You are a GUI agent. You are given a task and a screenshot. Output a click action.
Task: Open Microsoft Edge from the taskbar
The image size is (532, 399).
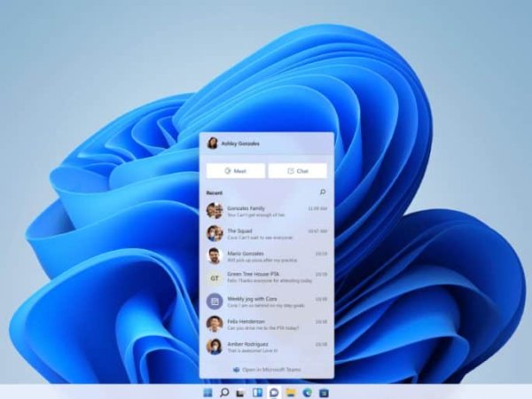tap(307, 391)
